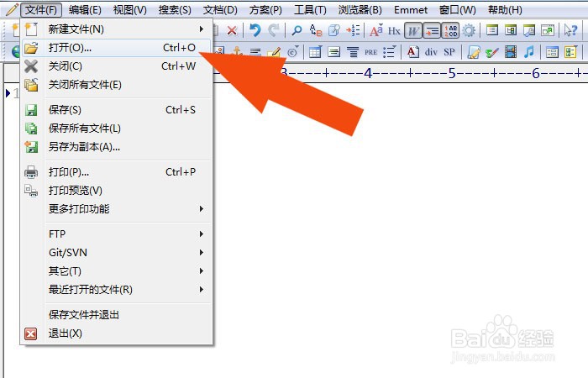Open the bullet list dropdown icon
Image resolution: width=588 pixels, height=378 pixels.
pos(390,52)
